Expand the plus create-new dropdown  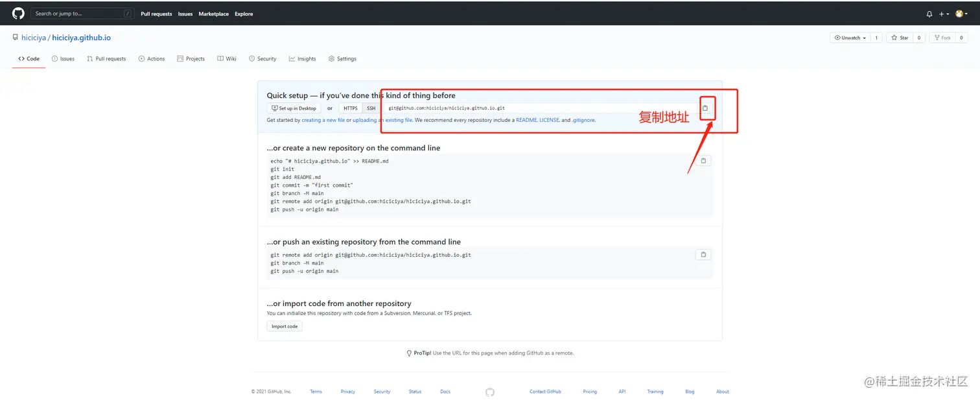[x=944, y=14]
